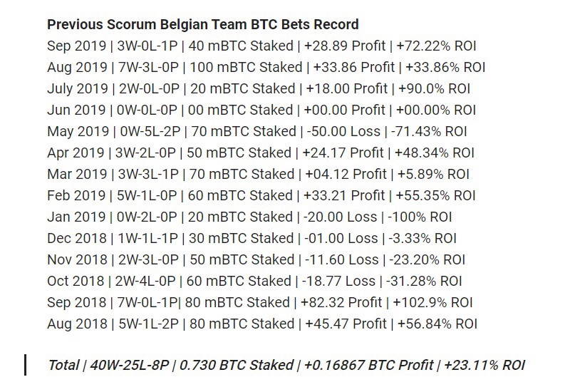Click the Dec 2018 1W-1L-1P row
The image size is (570, 392).
[x=252, y=239]
